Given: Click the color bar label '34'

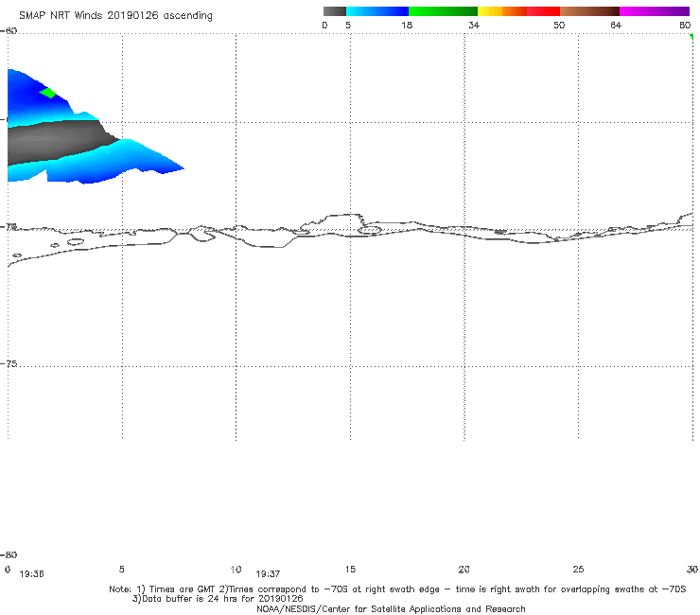Looking at the screenshot, I should coord(474,25).
